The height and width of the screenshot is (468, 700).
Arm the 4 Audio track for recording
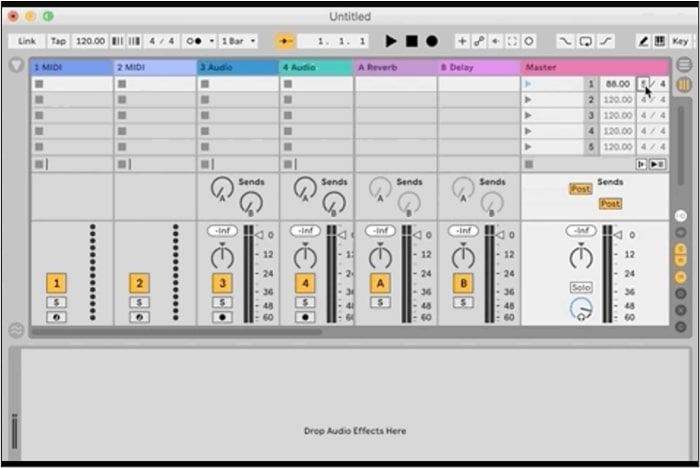tap(305, 317)
